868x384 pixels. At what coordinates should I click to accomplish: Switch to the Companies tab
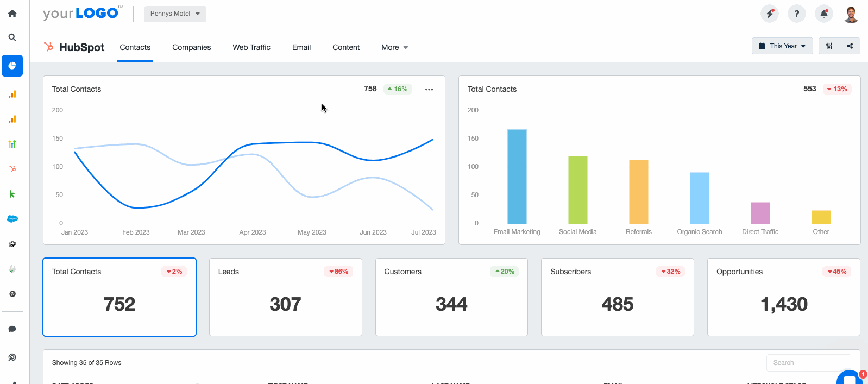click(191, 48)
